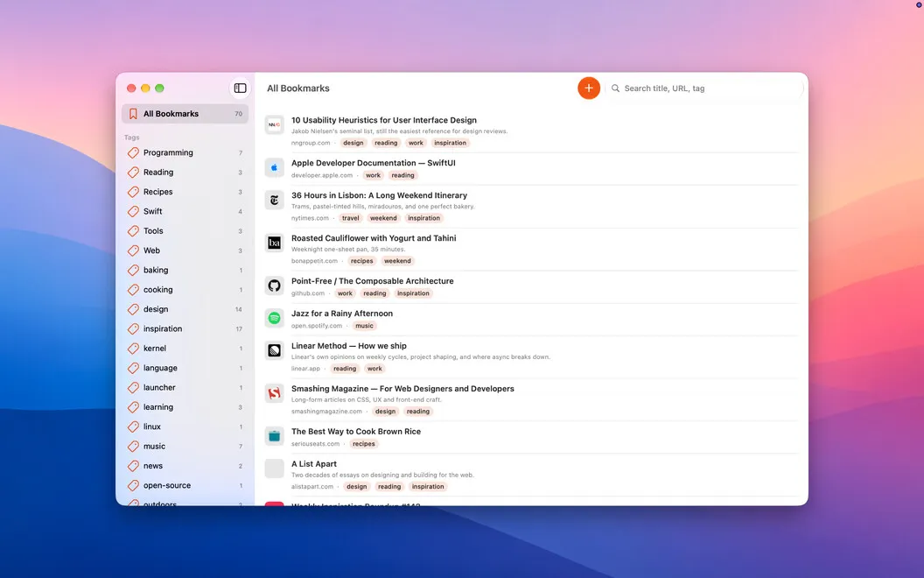Filter by kernel tag in sidebar
The width and height of the screenshot is (924, 578).
[x=185, y=348]
